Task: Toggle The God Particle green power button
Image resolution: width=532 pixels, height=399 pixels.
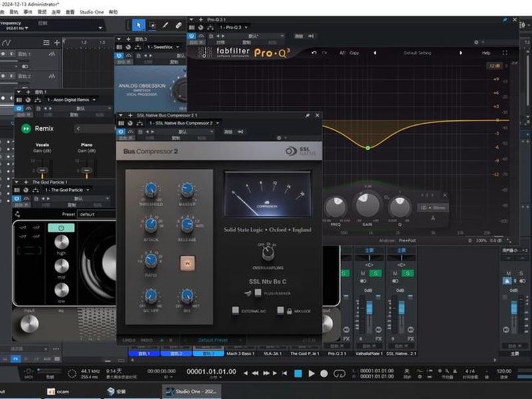Action: point(61,227)
